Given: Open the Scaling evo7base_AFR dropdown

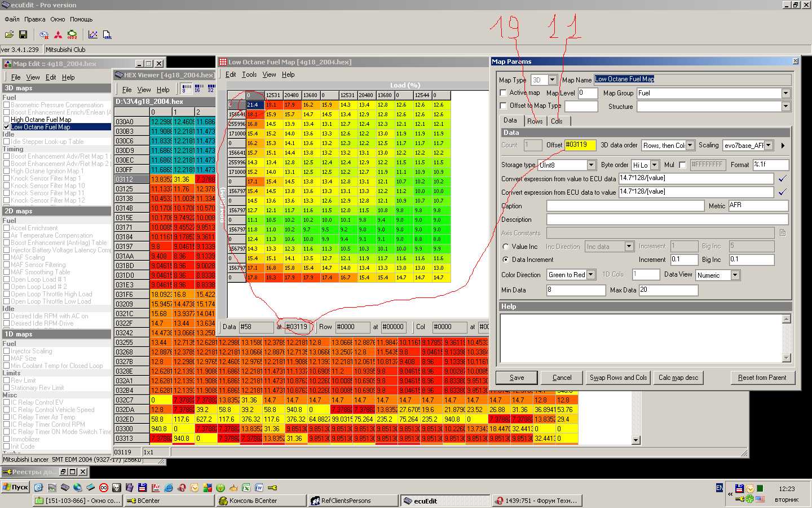Looking at the screenshot, I should 768,146.
